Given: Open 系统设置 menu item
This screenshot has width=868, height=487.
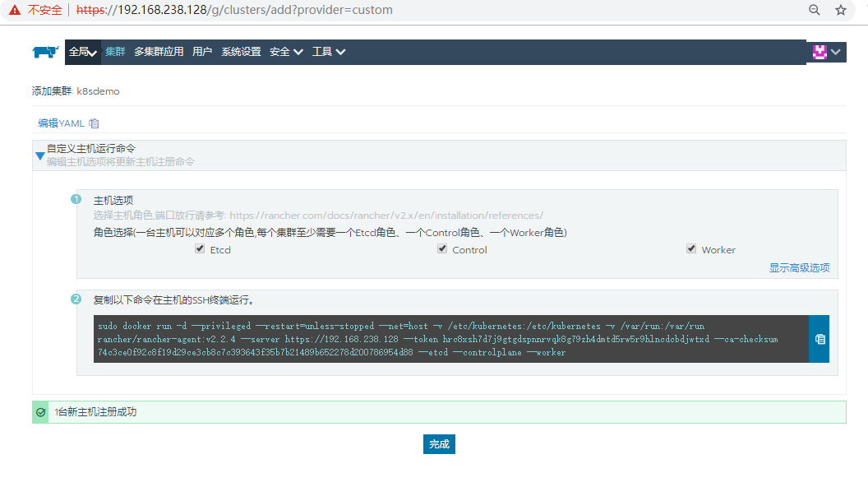Looking at the screenshot, I should click(x=241, y=52).
